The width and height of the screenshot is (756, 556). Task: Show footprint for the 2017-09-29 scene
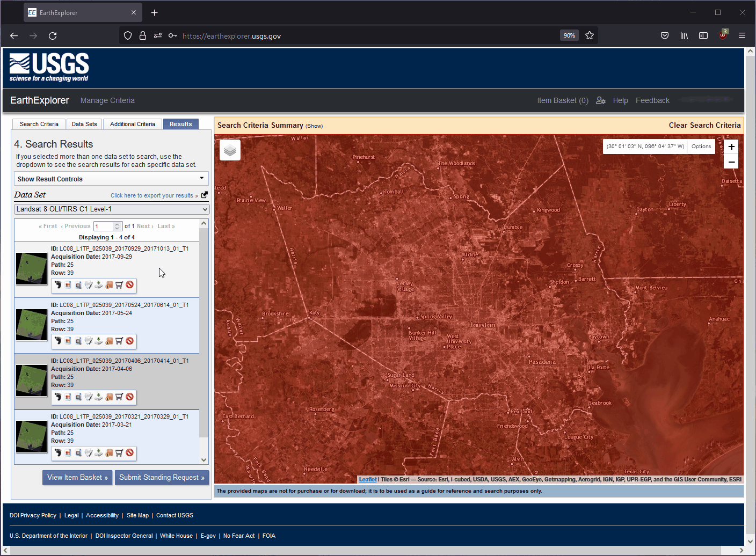click(x=59, y=284)
